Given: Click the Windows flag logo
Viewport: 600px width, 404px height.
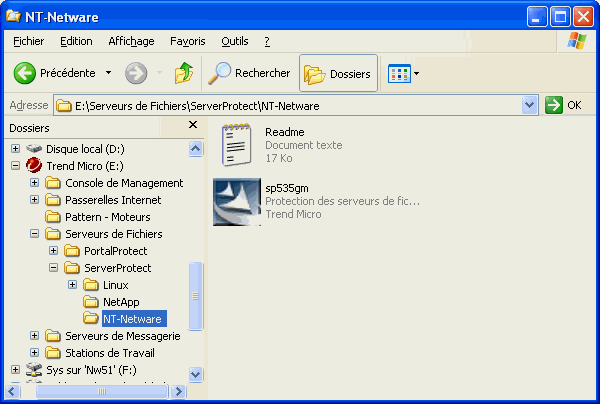Looking at the screenshot, I should tap(577, 41).
